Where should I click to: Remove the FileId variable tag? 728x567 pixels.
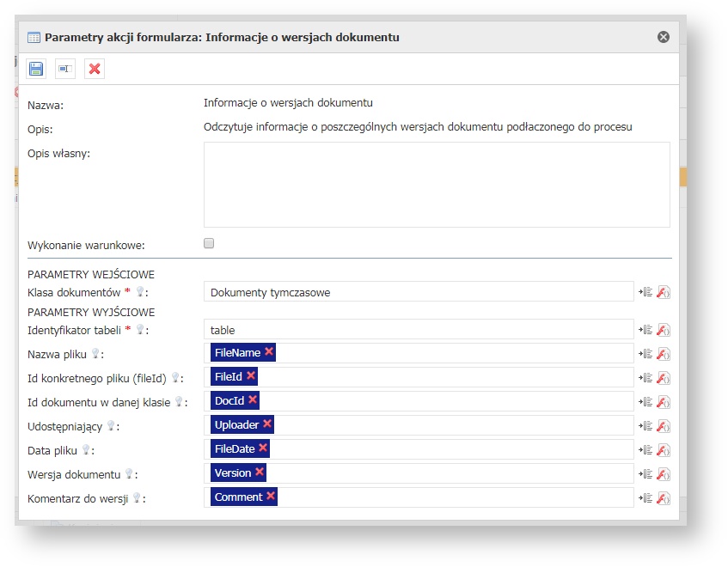point(250,376)
